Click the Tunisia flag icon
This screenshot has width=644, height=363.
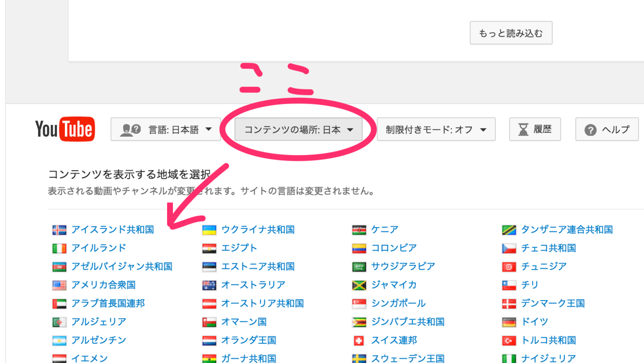point(509,267)
